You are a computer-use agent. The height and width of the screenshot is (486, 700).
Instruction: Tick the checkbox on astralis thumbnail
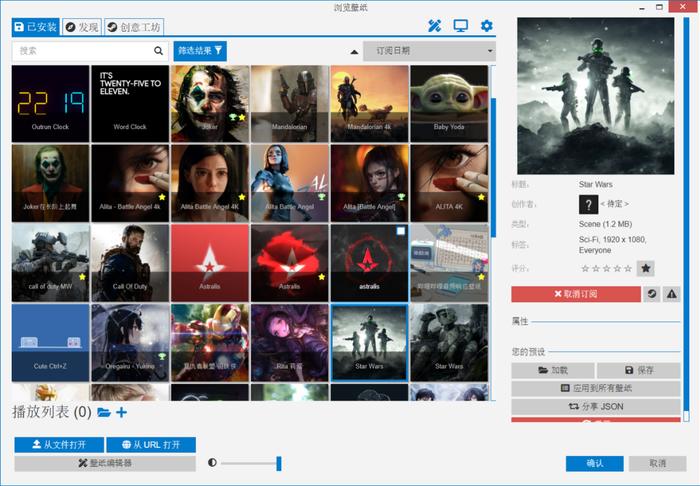[401, 231]
